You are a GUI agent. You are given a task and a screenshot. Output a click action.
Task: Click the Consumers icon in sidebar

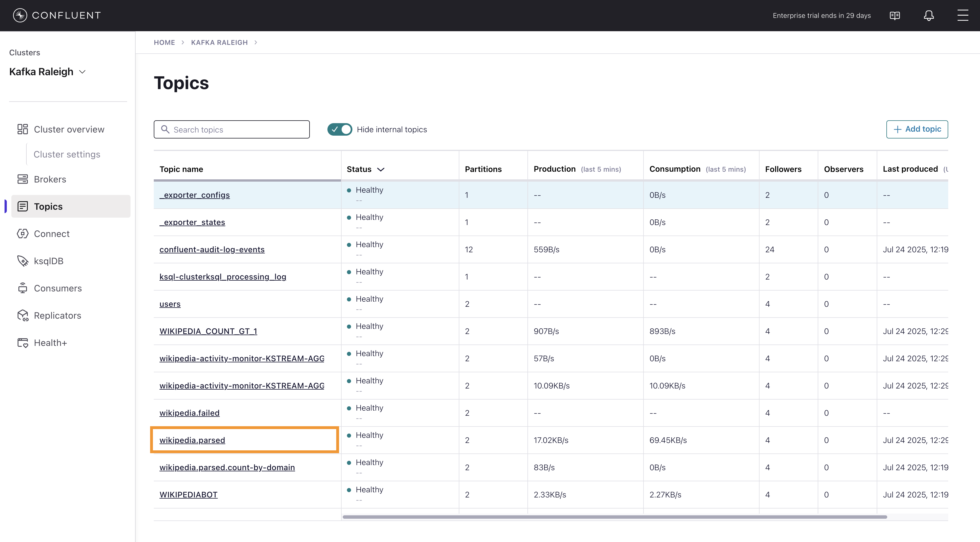[22, 288]
